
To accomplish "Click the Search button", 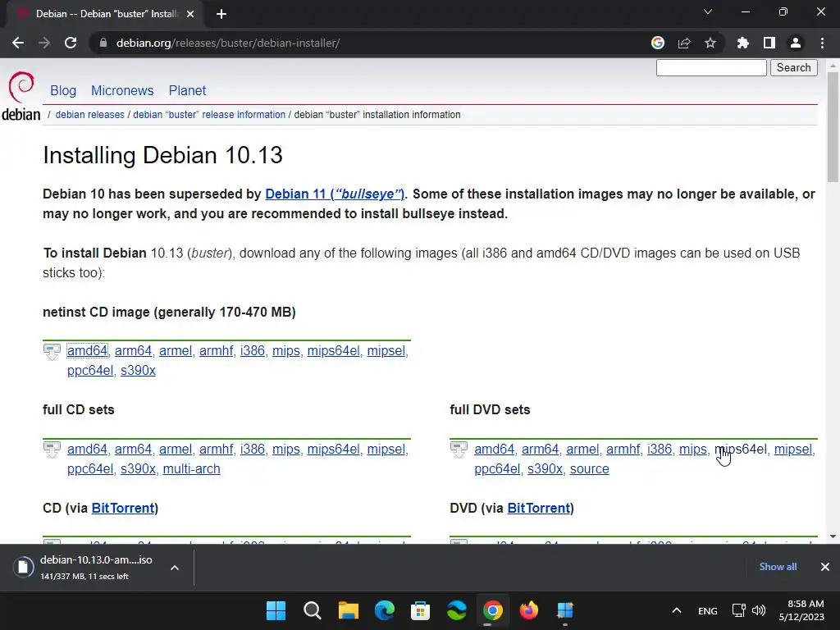I will [x=794, y=67].
